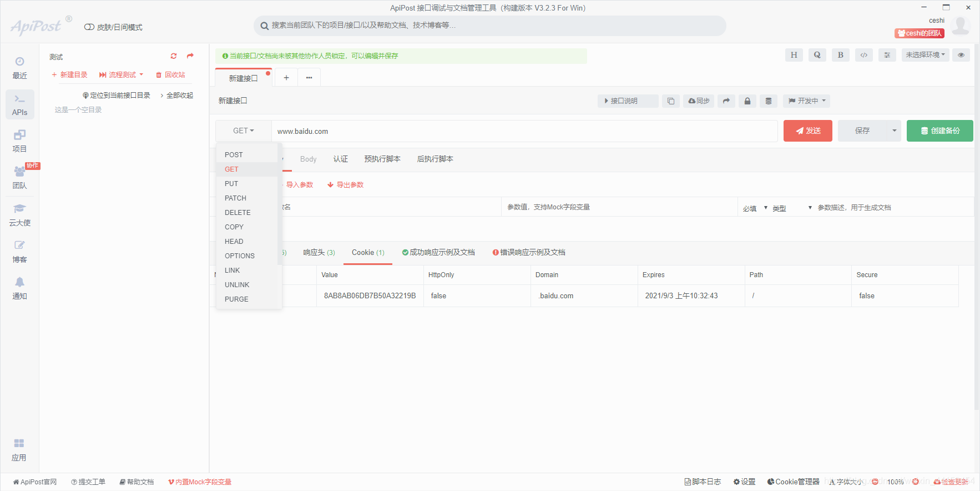Image resolution: width=980 pixels, height=491 pixels.
Task: Open the 类型 type dropdown
Action: [792, 208]
